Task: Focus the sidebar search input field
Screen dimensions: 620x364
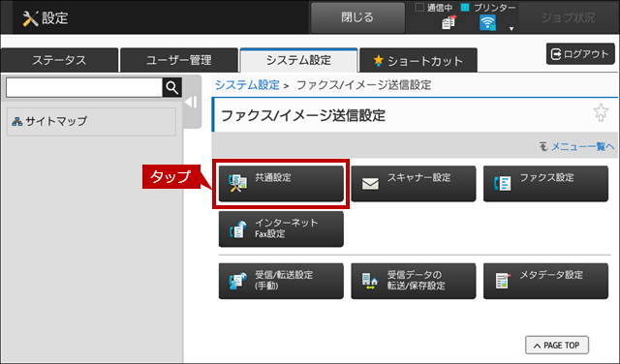Action: tap(84, 87)
